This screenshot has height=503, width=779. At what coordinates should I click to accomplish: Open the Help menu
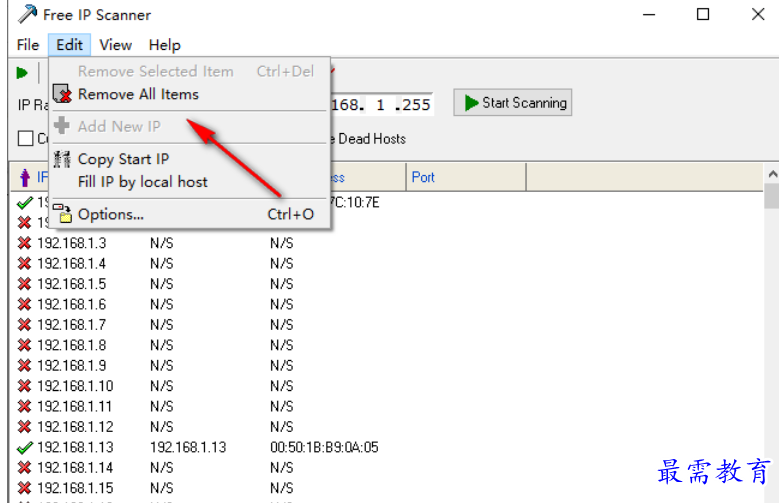click(x=164, y=45)
